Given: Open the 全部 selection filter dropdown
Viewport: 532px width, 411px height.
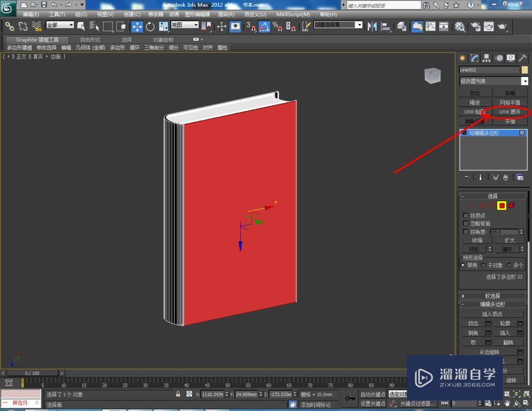Looking at the screenshot, I should (x=60, y=26).
